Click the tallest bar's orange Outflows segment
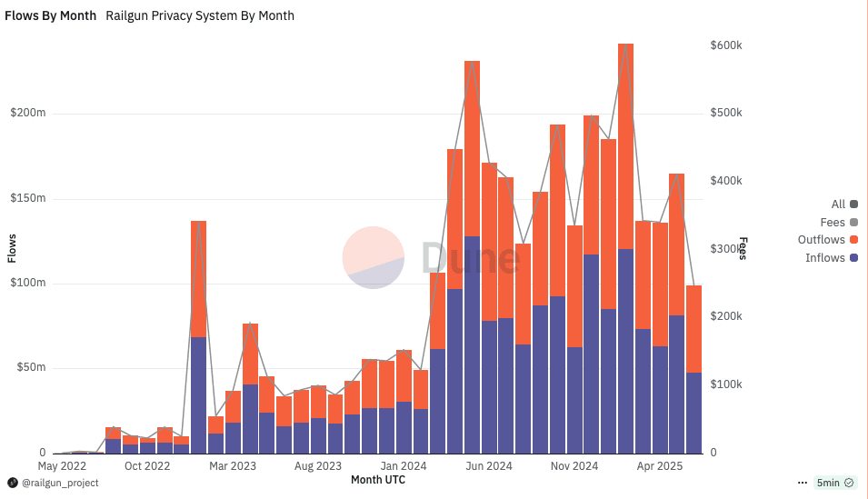 (x=625, y=145)
